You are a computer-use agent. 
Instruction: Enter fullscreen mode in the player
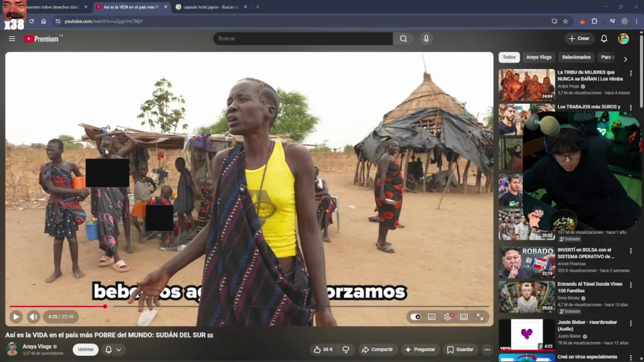tap(480, 317)
